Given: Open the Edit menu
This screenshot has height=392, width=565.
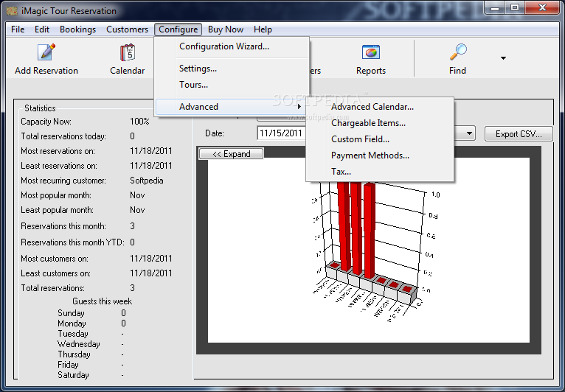Looking at the screenshot, I should [x=42, y=29].
